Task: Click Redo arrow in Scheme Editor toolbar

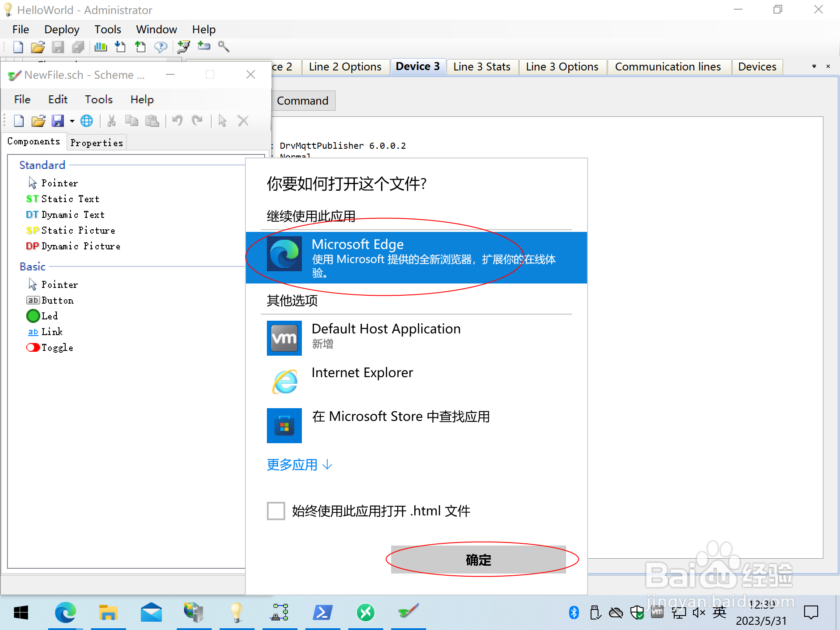Action: (x=197, y=121)
